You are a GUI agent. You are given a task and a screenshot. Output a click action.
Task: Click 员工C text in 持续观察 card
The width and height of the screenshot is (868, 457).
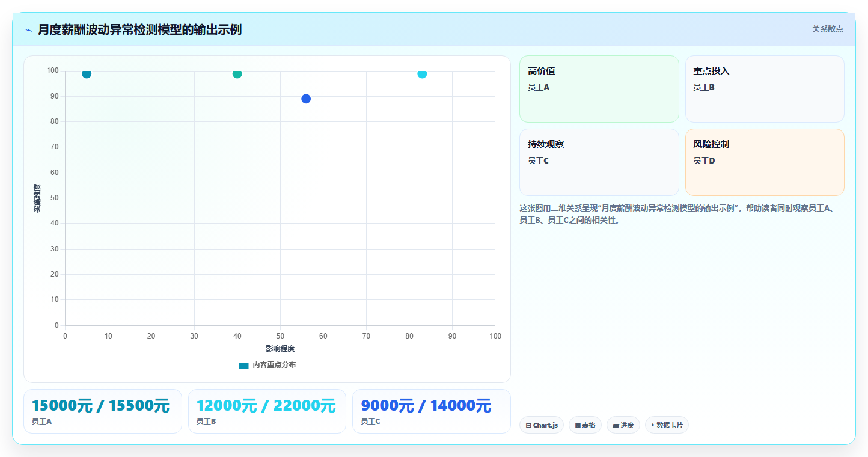pos(539,161)
